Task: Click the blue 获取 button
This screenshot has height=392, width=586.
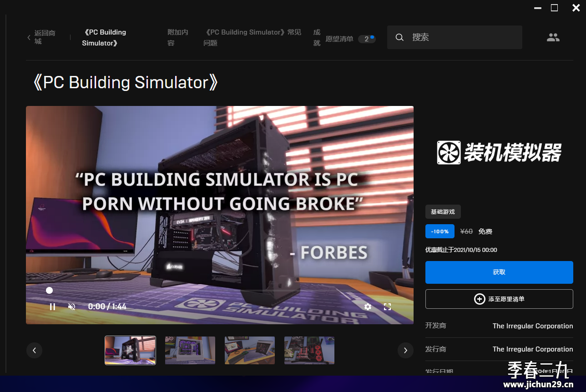Action: pyautogui.click(x=499, y=272)
